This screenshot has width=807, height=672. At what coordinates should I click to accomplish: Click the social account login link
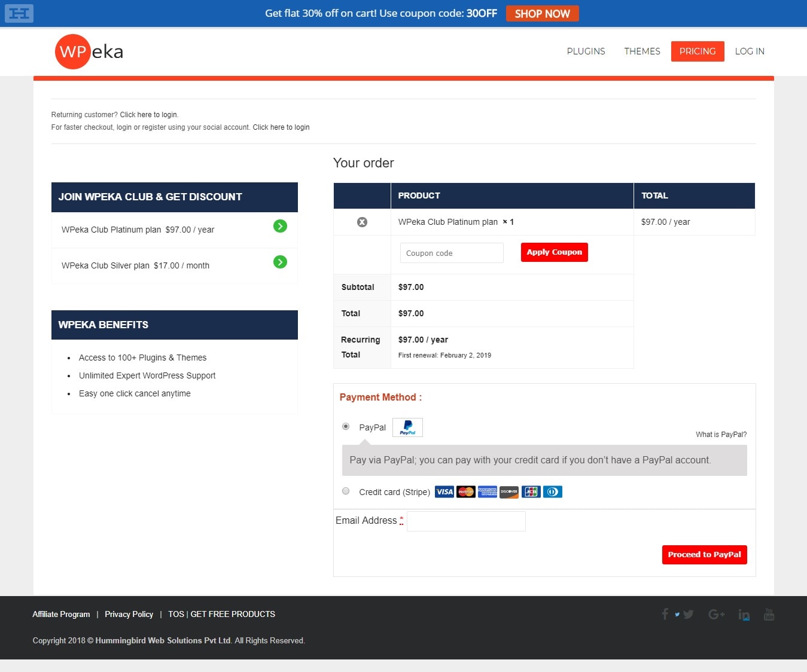[x=281, y=127]
